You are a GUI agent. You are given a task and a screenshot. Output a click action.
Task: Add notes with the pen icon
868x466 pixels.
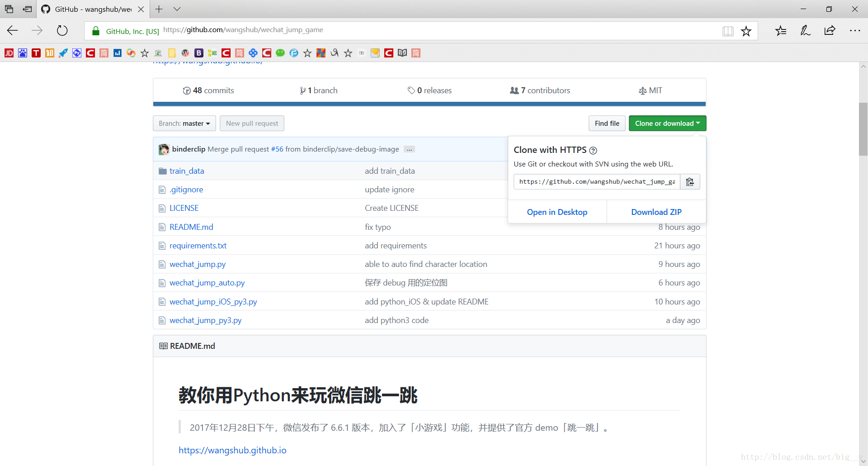(805, 31)
